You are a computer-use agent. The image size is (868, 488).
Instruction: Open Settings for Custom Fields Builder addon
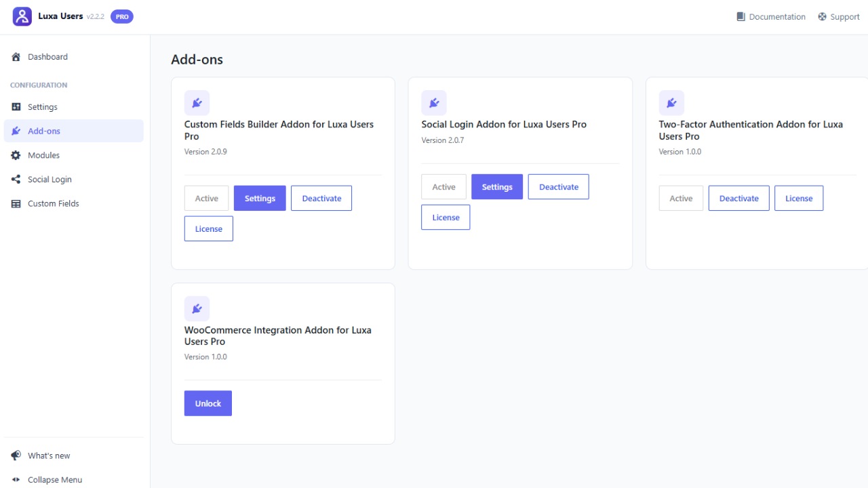click(260, 199)
